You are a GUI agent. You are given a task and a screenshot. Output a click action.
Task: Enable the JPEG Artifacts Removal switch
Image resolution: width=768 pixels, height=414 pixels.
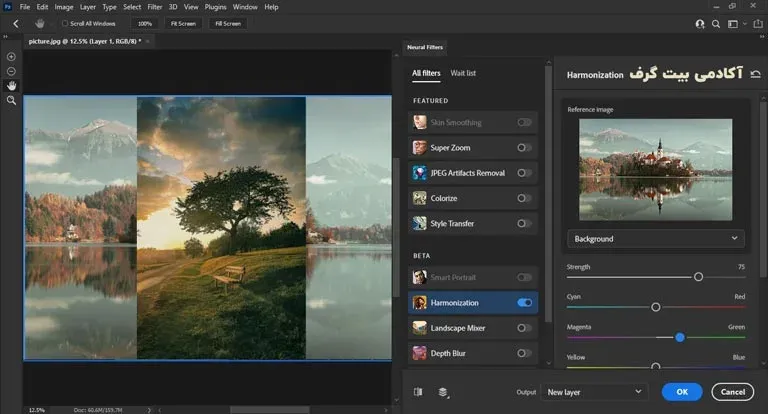pos(524,173)
